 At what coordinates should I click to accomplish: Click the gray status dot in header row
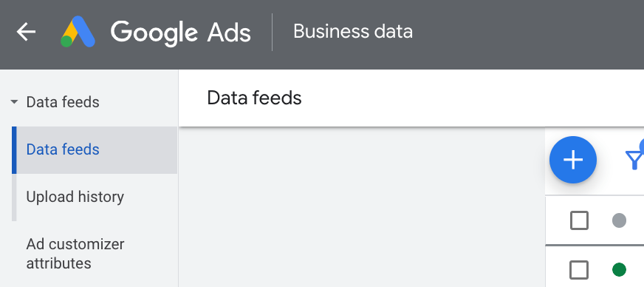click(619, 220)
